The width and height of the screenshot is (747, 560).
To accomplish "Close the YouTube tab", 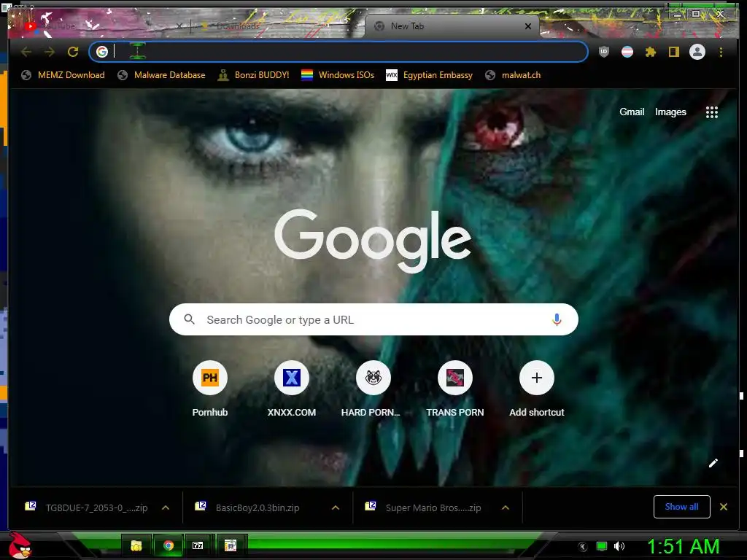I will 179,26.
